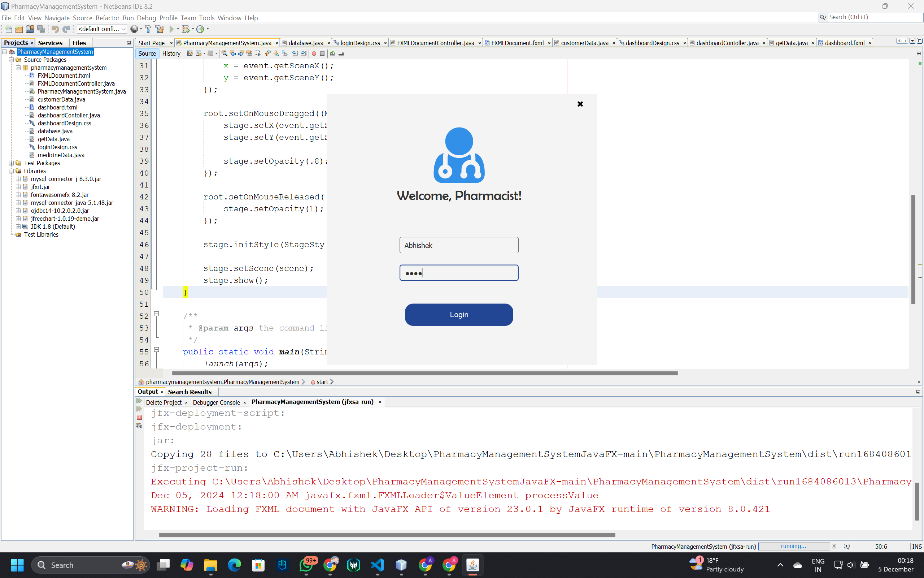Click the Clean and Build Project icon
The width and height of the screenshot is (924, 578).
(160, 29)
